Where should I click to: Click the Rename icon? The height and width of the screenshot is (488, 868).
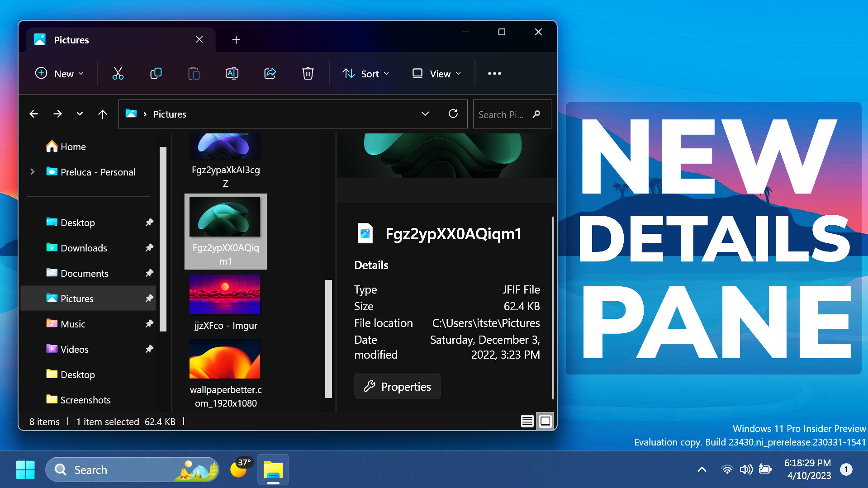tap(232, 73)
